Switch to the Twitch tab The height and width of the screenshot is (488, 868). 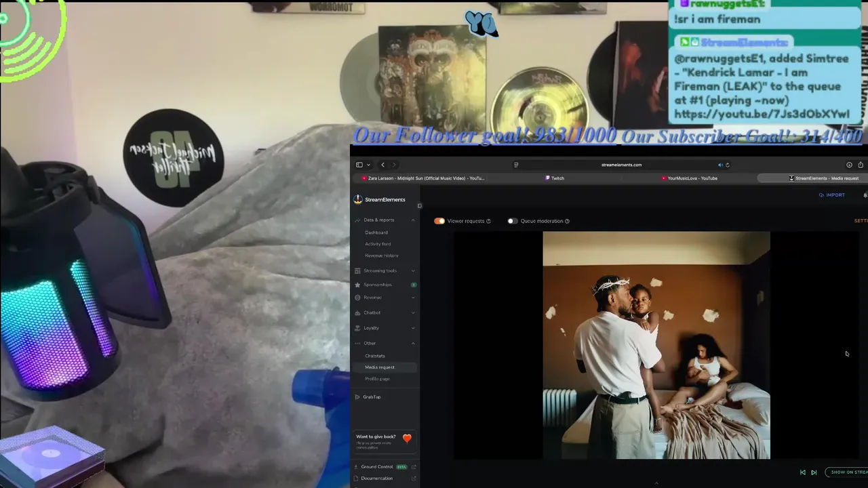pyautogui.click(x=555, y=178)
